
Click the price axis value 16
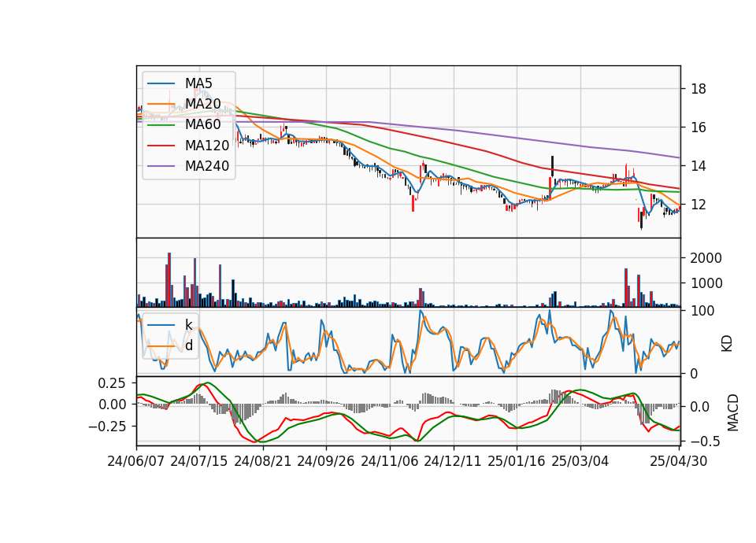point(699,127)
